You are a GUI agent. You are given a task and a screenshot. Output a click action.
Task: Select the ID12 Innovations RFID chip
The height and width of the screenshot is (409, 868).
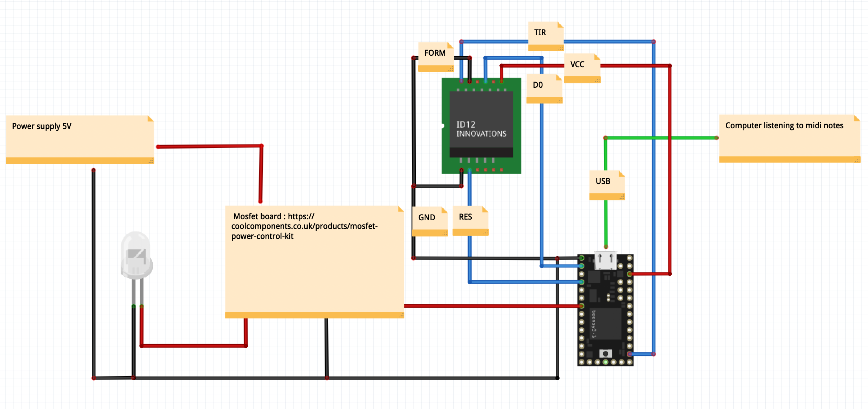(x=481, y=124)
